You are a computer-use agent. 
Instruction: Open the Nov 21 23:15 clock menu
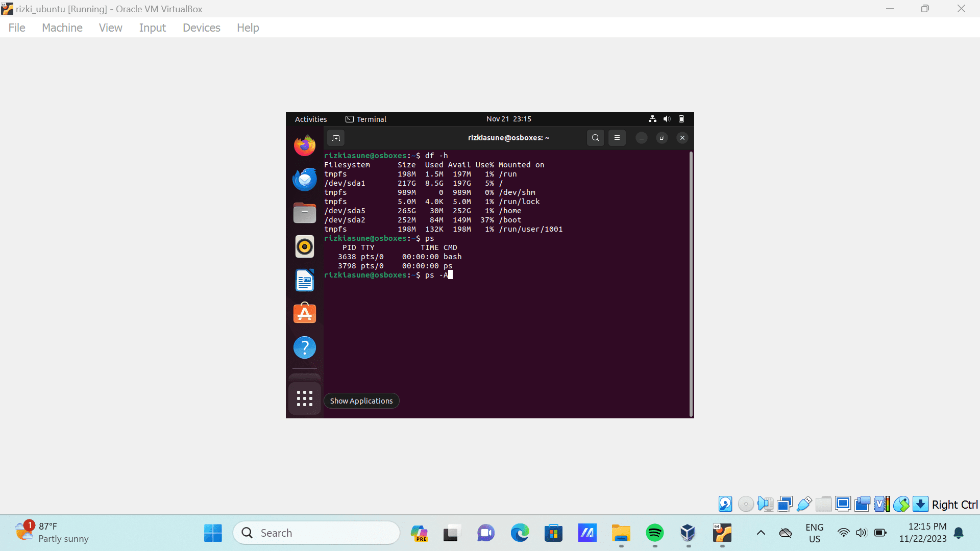509,119
